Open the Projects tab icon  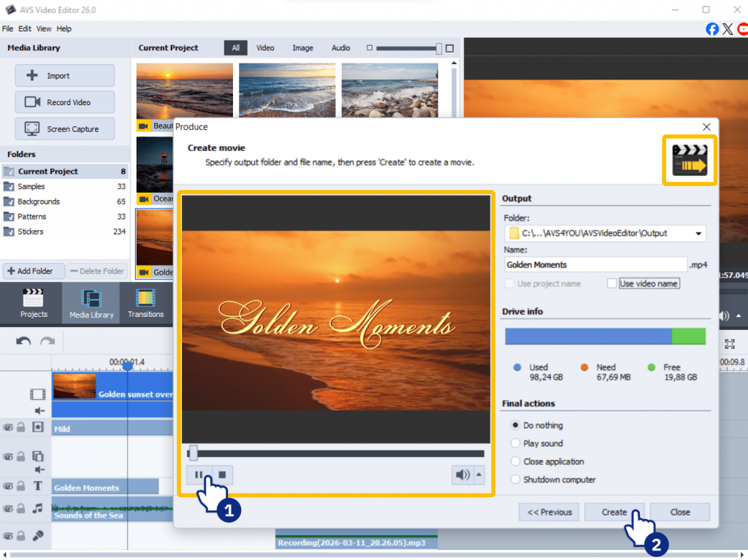(x=34, y=302)
